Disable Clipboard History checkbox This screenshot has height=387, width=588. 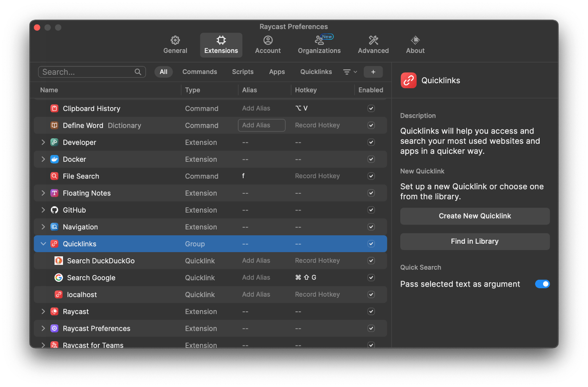point(371,108)
